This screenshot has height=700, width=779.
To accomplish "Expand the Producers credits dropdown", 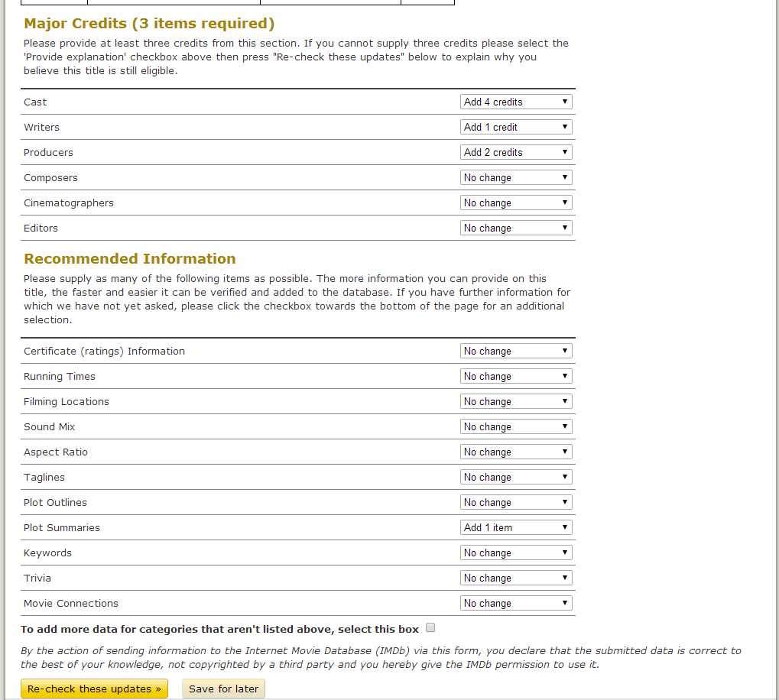I will pyautogui.click(x=516, y=152).
